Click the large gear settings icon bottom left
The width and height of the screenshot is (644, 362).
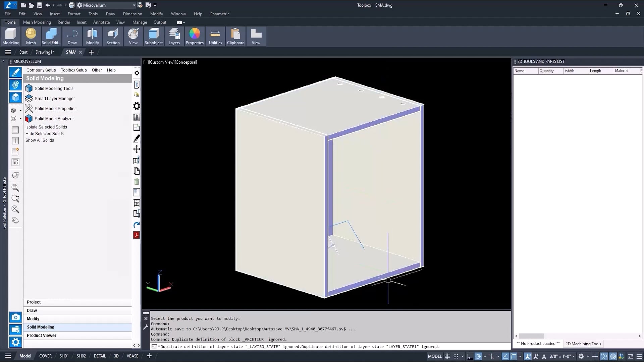coord(15,342)
